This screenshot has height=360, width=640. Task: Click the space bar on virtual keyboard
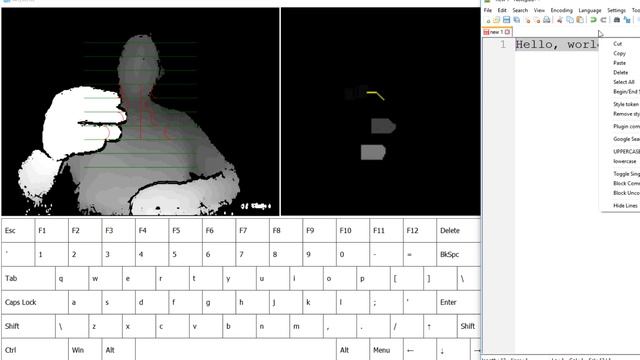[235, 350]
